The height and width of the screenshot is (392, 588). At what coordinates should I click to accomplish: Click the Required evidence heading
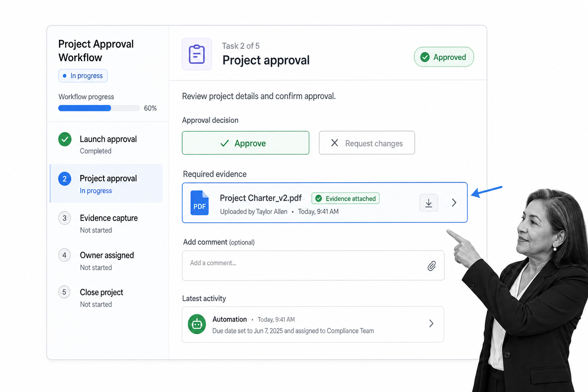tap(215, 174)
